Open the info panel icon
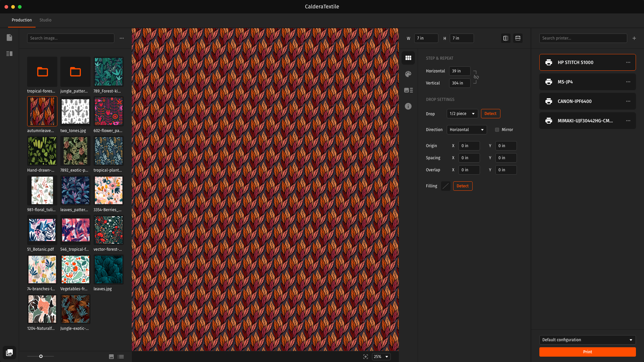The height and width of the screenshot is (362, 644). point(408,106)
